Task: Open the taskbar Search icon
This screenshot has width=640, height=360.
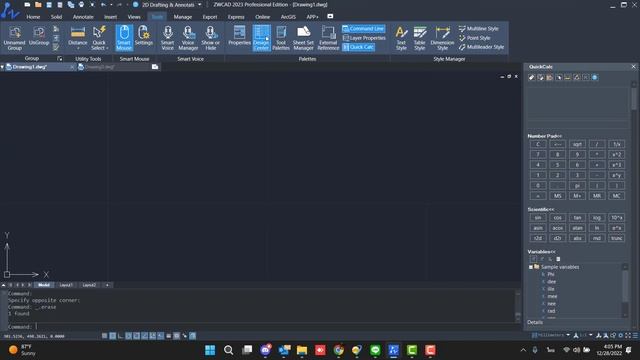Action: click(x=229, y=350)
